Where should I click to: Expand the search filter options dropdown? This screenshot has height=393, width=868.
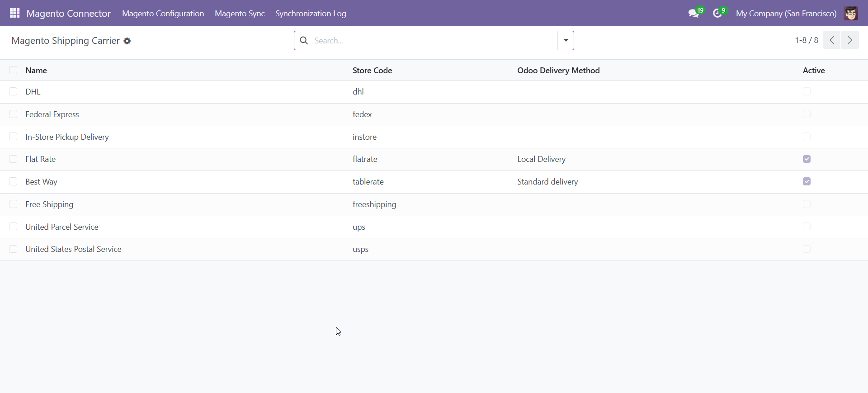pos(566,41)
